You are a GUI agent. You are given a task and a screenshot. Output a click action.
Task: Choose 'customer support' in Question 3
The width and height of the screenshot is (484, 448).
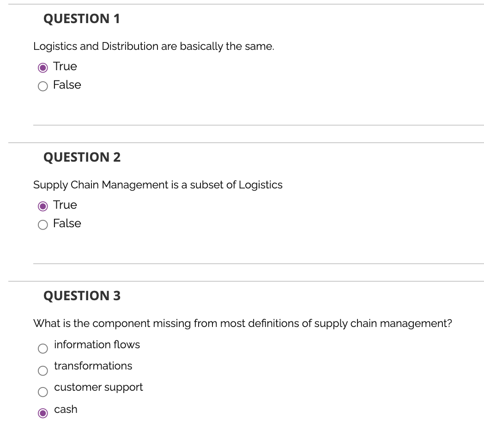[x=42, y=392]
